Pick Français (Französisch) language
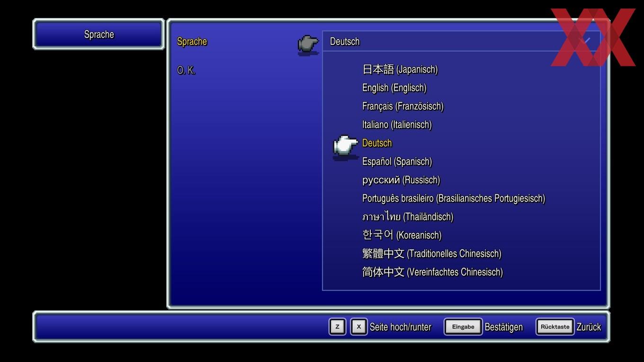The width and height of the screenshot is (644, 362). 403,106
